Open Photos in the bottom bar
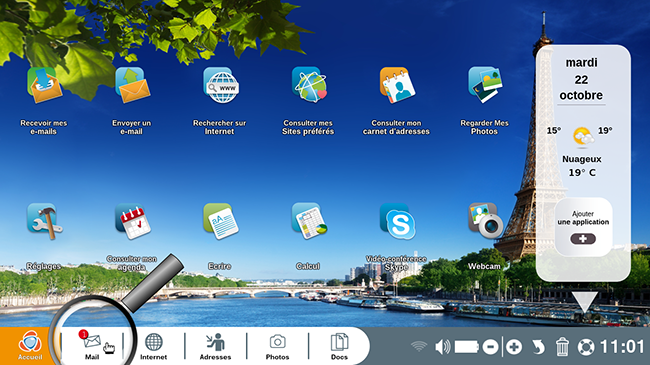650x365 pixels. [x=277, y=346]
